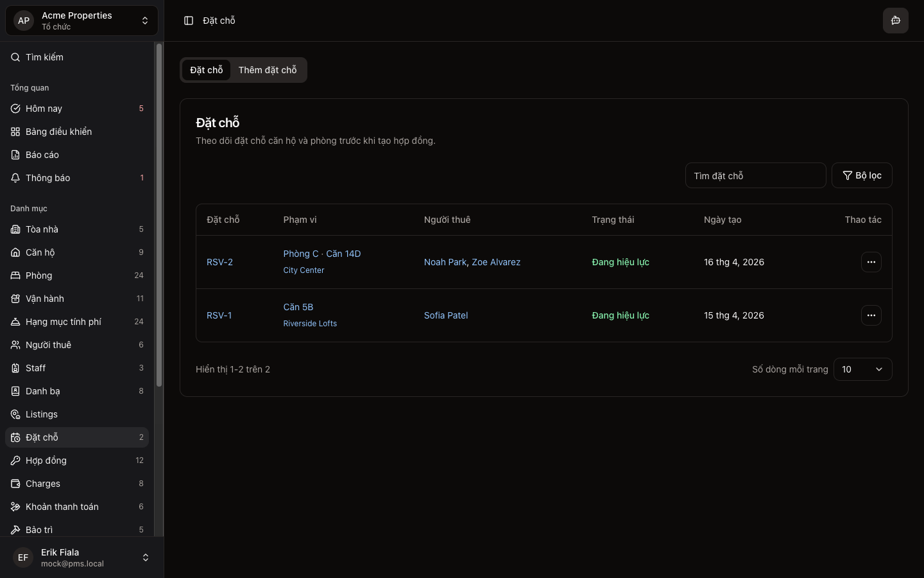Toggle the sidebar panel icon
This screenshot has height=578, width=924.
[189, 21]
